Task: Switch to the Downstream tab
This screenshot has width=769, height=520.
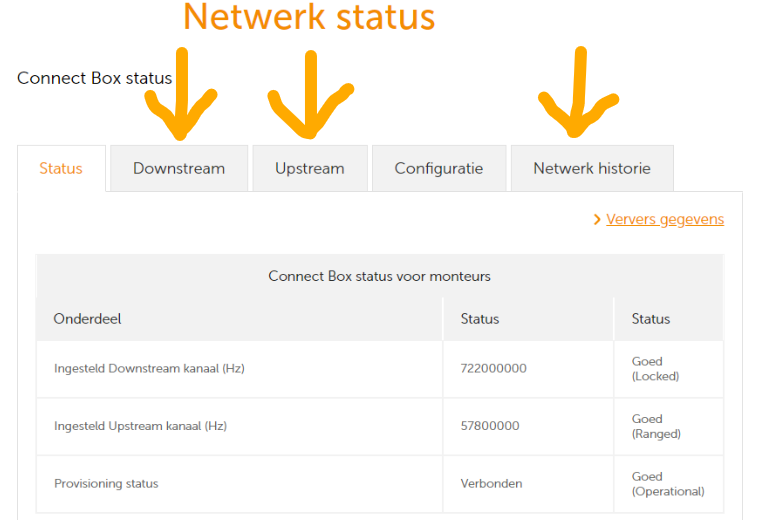Action: click(179, 168)
